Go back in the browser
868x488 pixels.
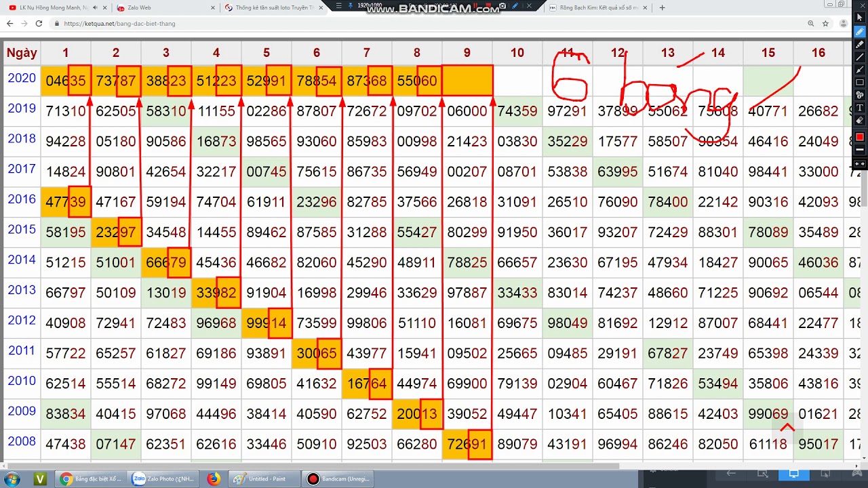pyautogui.click(x=9, y=23)
